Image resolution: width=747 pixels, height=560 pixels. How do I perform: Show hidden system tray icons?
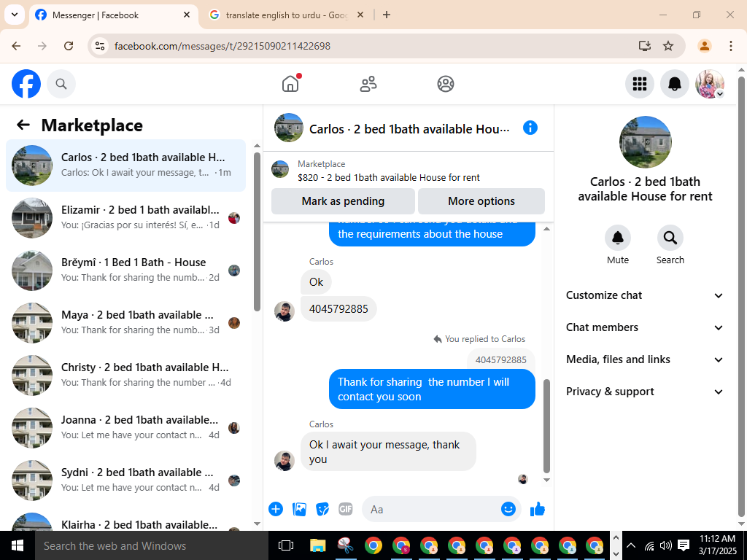pyautogui.click(x=631, y=545)
